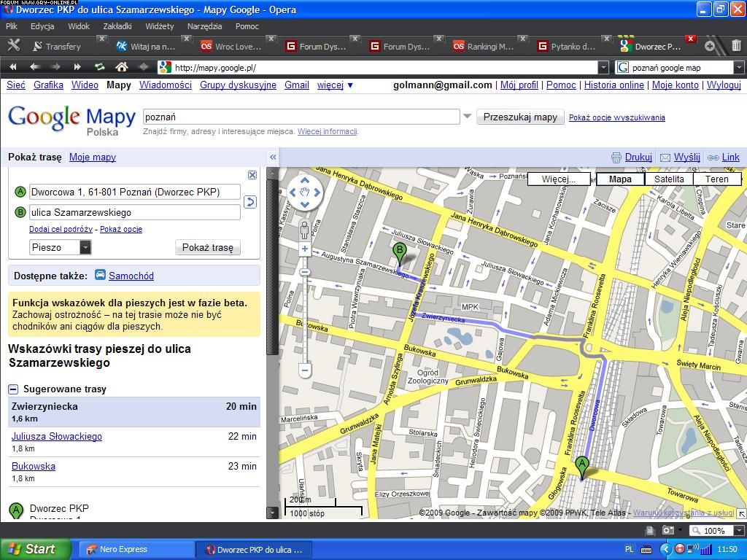Open the Więcej... map layers menu

point(559,179)
